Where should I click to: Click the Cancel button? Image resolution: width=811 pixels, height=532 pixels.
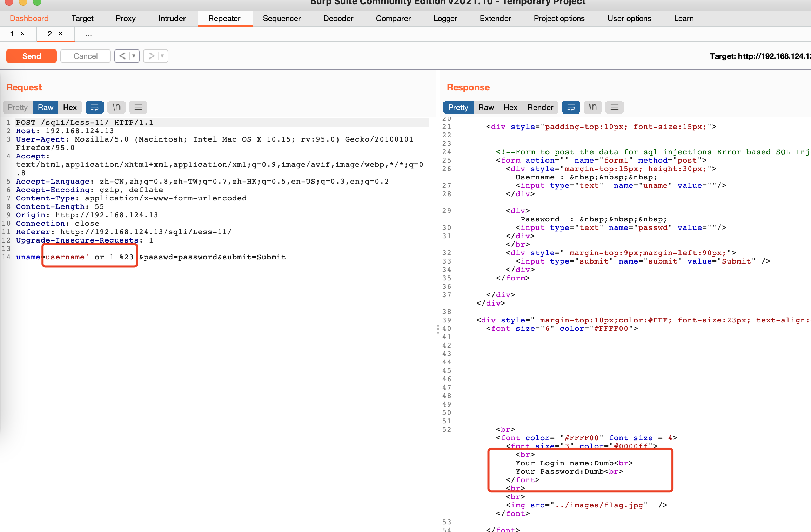tap(85, 56)
